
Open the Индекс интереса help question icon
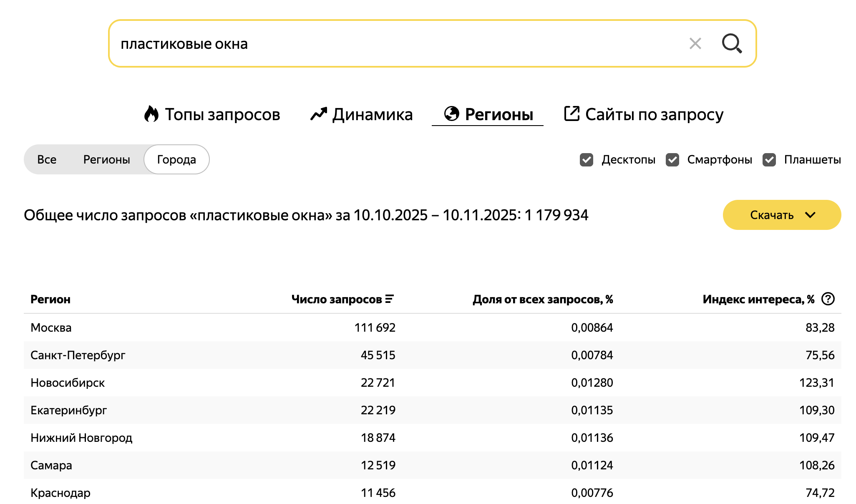point(828,299)
